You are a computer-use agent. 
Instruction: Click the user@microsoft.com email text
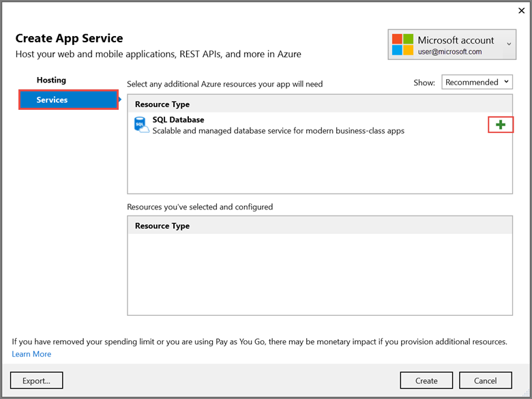pos(450,52)
